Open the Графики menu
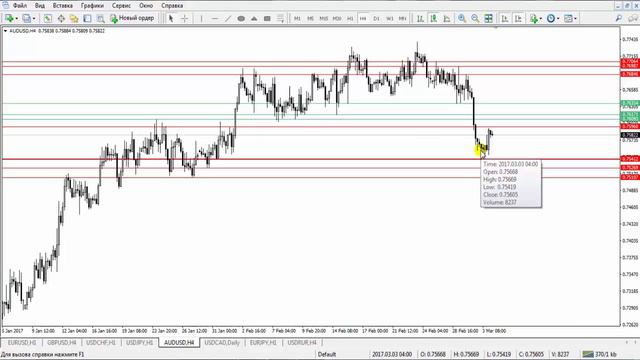Image resolution: width=640 pixels, height=360 pixels. (x=92, y=6)
